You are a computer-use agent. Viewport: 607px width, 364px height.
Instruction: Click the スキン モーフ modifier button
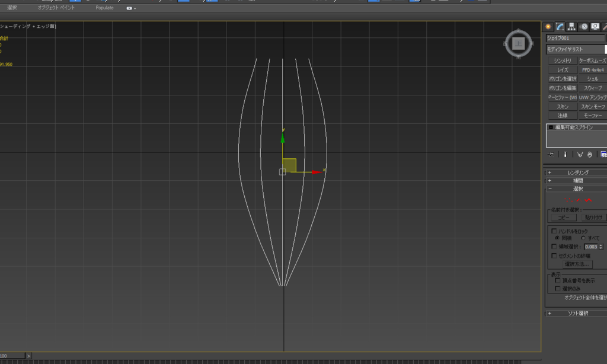592,107
